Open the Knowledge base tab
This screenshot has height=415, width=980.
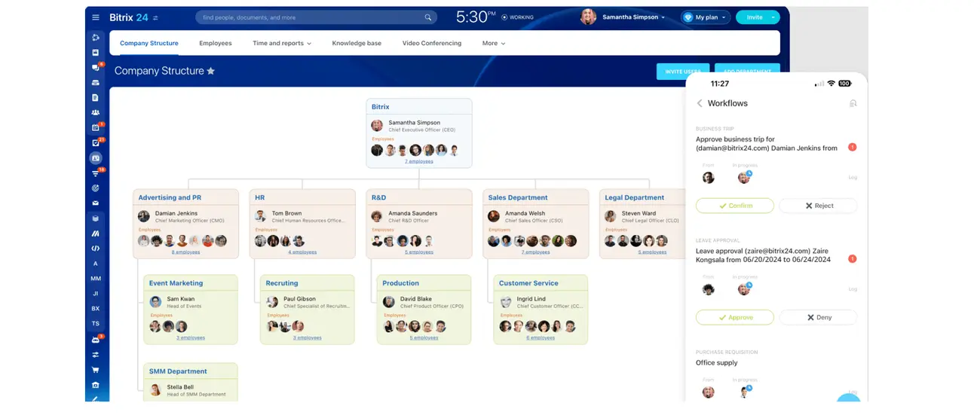[x=357, y=44]
